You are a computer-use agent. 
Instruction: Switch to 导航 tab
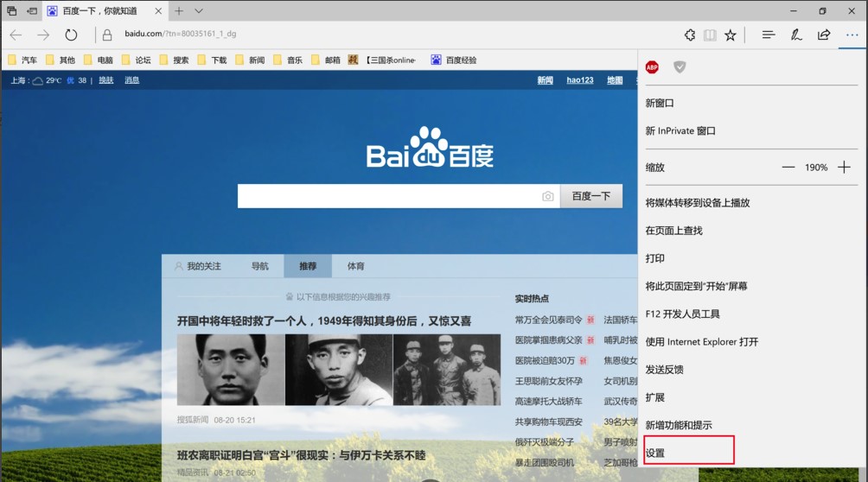[260, 266]
